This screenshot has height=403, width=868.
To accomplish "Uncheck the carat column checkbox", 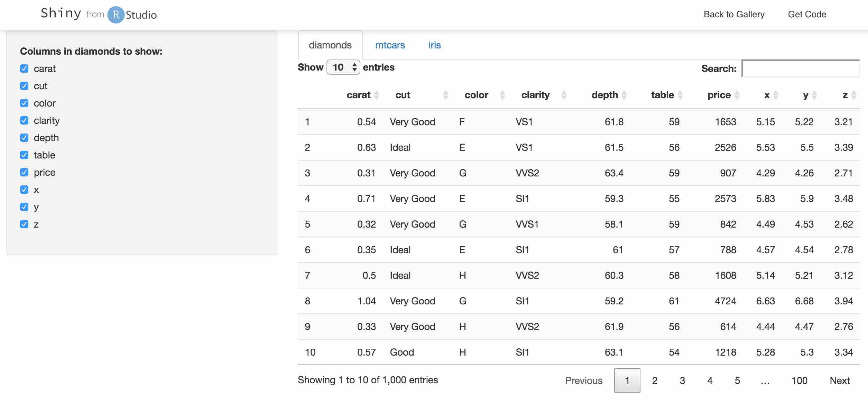I will pyautogui.click(x=24, y=68).
